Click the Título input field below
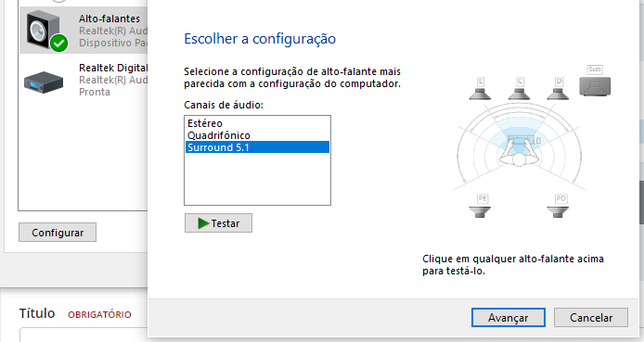 [x=84, y=335]
